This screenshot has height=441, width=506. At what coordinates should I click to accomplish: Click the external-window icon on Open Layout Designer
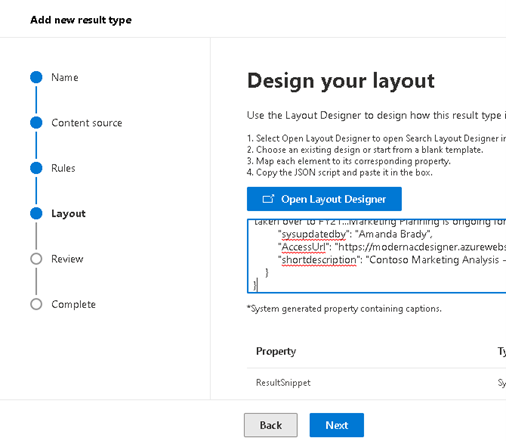[x=268, y=199]
